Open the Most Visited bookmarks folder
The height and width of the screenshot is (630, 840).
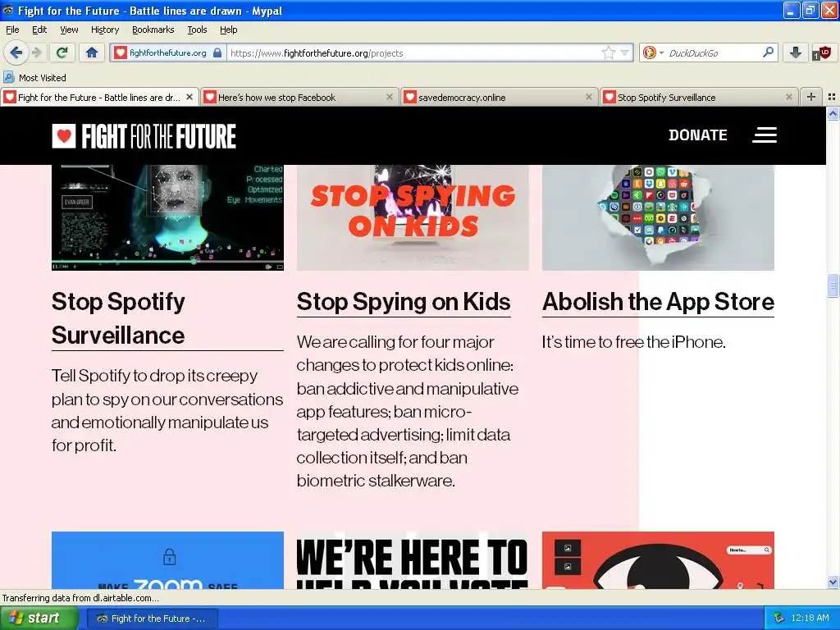tap(34, 78)
